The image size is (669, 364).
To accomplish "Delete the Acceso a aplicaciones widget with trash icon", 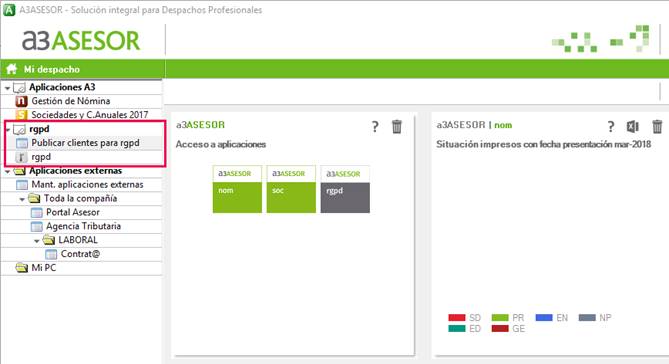I will [397, 126].
